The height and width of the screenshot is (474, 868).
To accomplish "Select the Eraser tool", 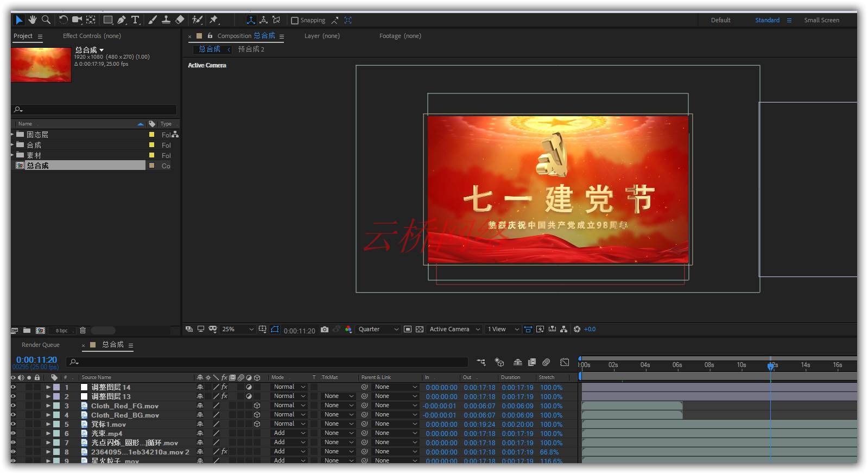I will 180,20.
